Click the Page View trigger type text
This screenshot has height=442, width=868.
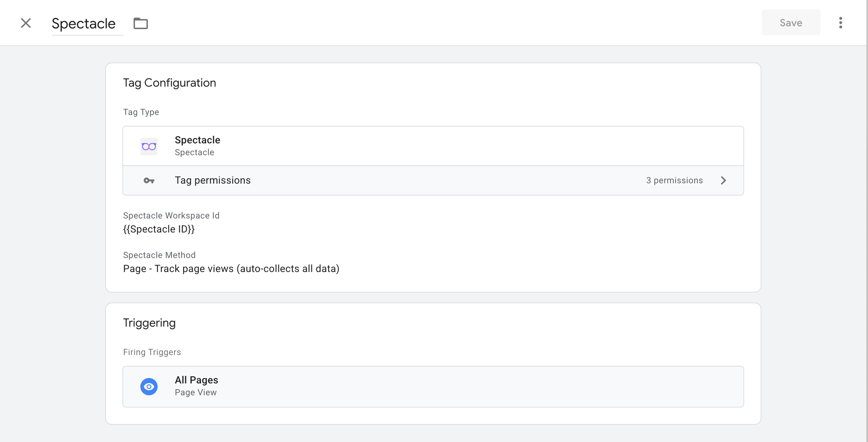pos(196,392)
